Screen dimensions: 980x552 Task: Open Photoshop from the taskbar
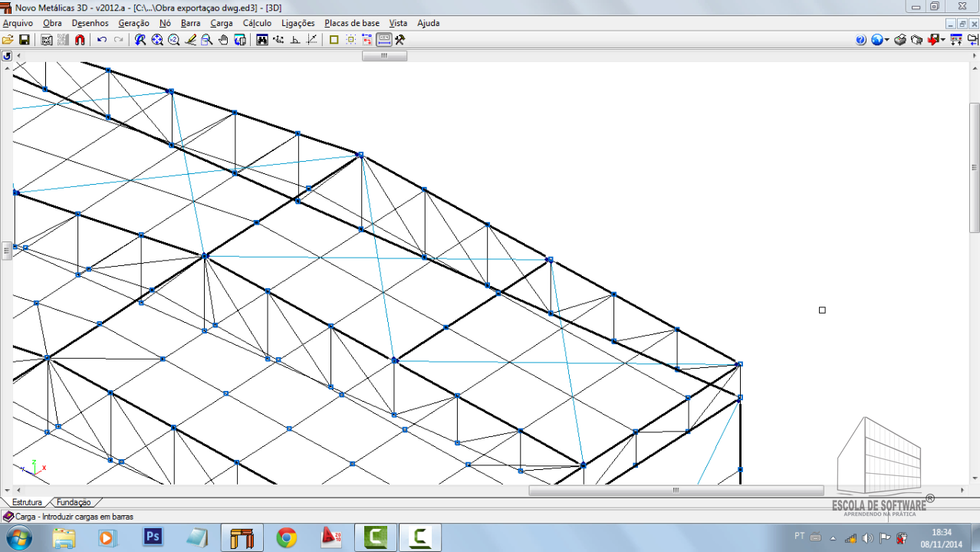(x=153, y=537)
